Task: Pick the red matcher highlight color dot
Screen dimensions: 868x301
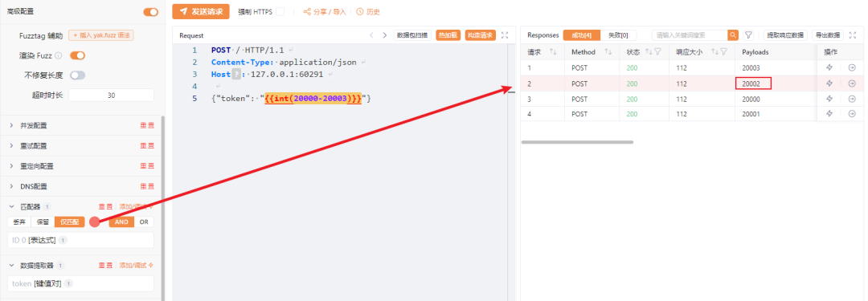Action: coord(95,222)
